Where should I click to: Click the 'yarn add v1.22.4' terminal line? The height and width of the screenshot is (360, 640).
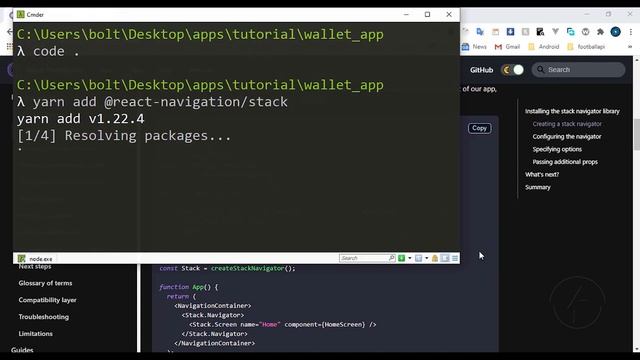pyautogui.click(x=80, y=119)
